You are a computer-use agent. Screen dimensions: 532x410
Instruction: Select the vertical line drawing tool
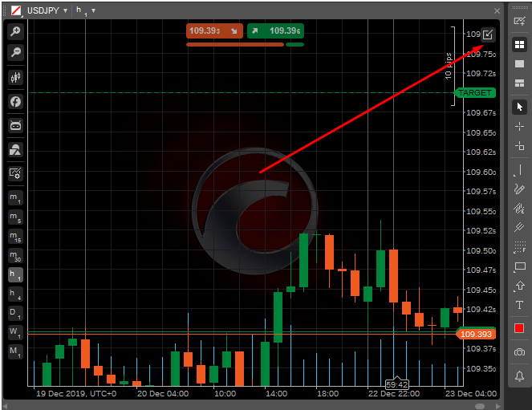(x=519, y=170)
